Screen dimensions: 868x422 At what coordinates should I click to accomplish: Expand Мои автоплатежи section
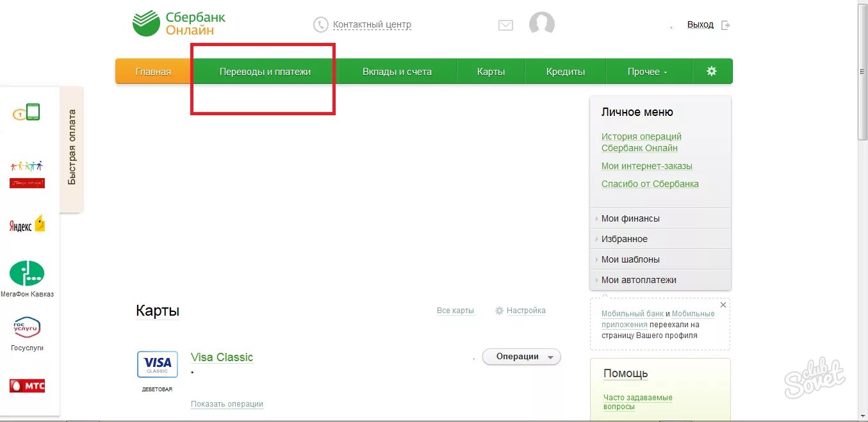tap(660, 280)
